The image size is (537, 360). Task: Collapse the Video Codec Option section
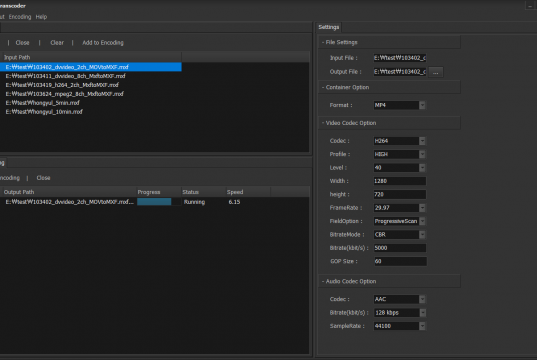(389, 123)
